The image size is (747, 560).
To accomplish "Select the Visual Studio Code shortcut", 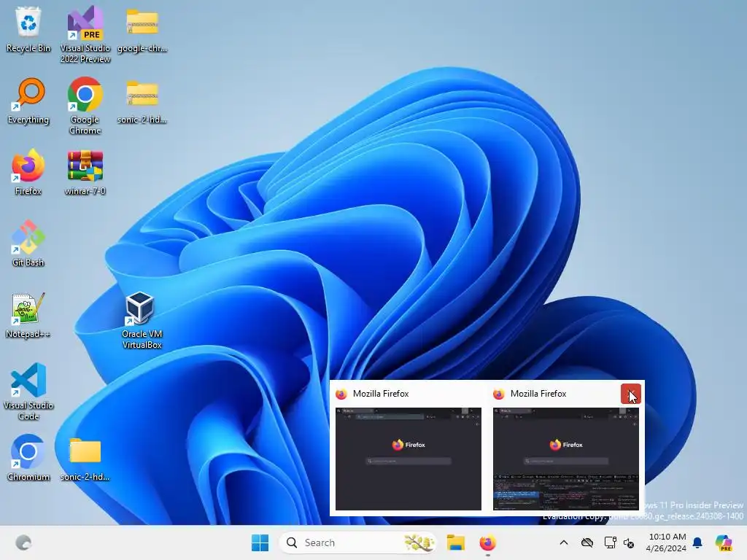I will click(x=28, y=392).
